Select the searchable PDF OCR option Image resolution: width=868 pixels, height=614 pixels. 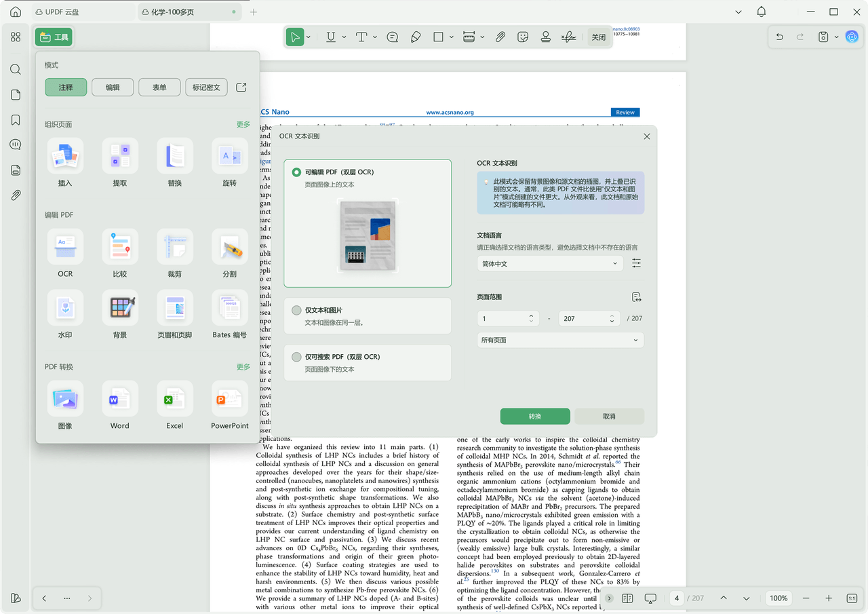point(296,356)
